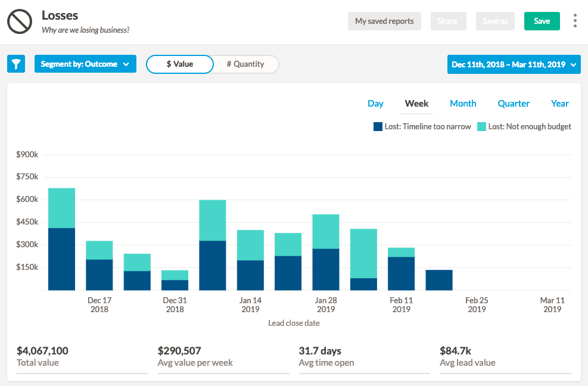
Task: Click the Share button
Action: 447,21
